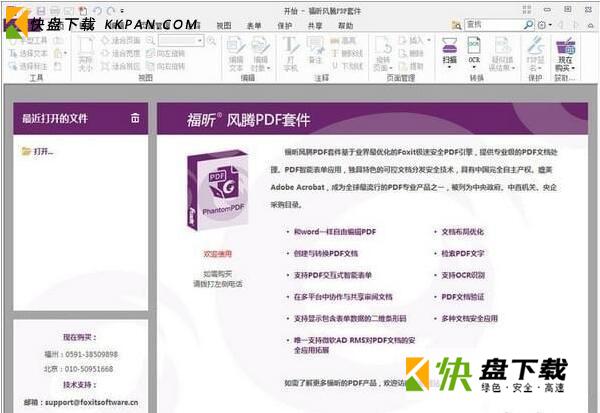Click the 创建与转换PDF文档 feature bullet
This screenshot has height=413, width=600.
326,253
